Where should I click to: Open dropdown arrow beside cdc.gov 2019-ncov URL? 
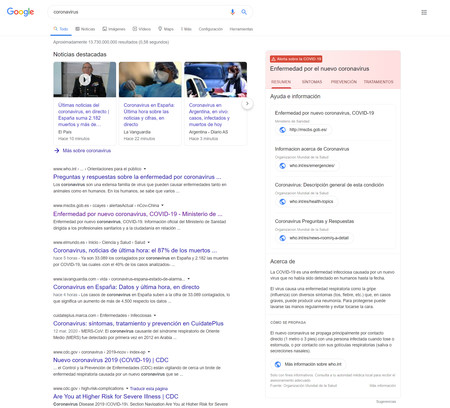pos(149,352)
